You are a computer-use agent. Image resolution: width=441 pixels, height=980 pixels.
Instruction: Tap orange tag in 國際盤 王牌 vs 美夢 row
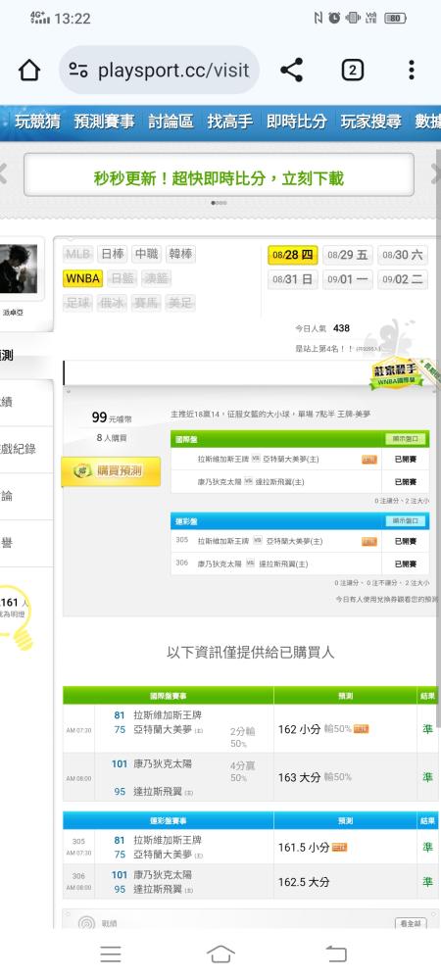pos(369,460)
